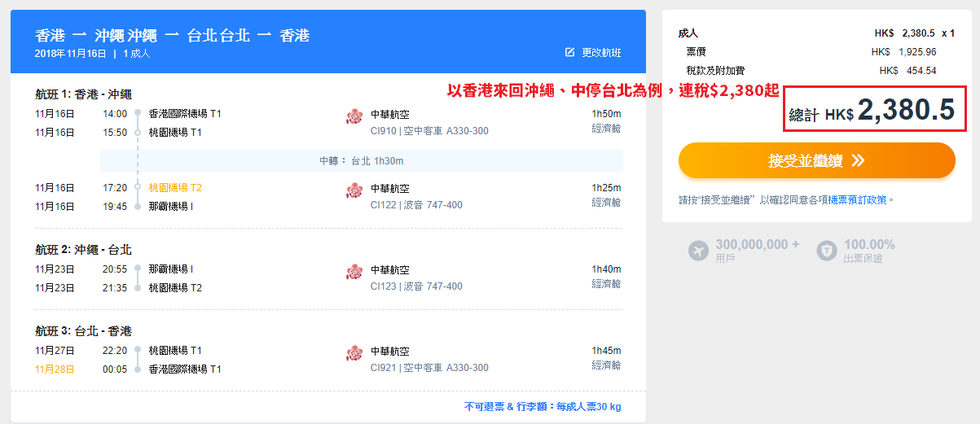The width and height of the screenshot is (980, 424).
Task: Click China Airlines logo for flight CI123
Action: click(354, 272)
